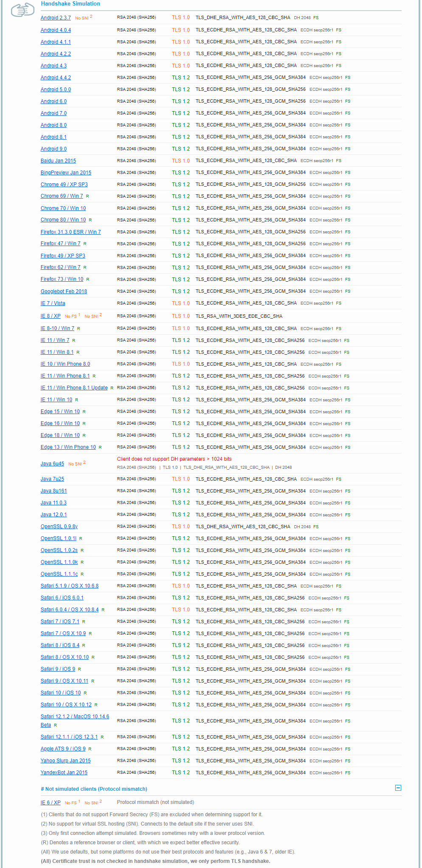Open the Android 2.3.7 client link
422x868 pixels.
point(56,18)
